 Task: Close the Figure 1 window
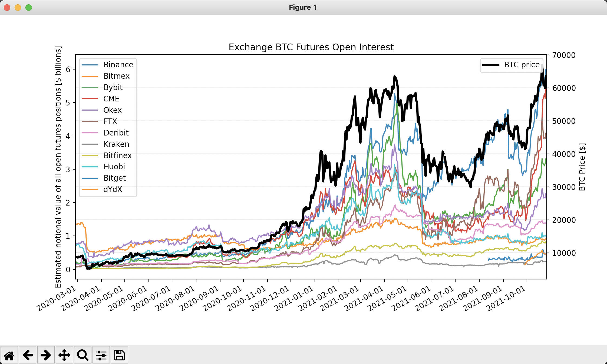pos(7,8)
